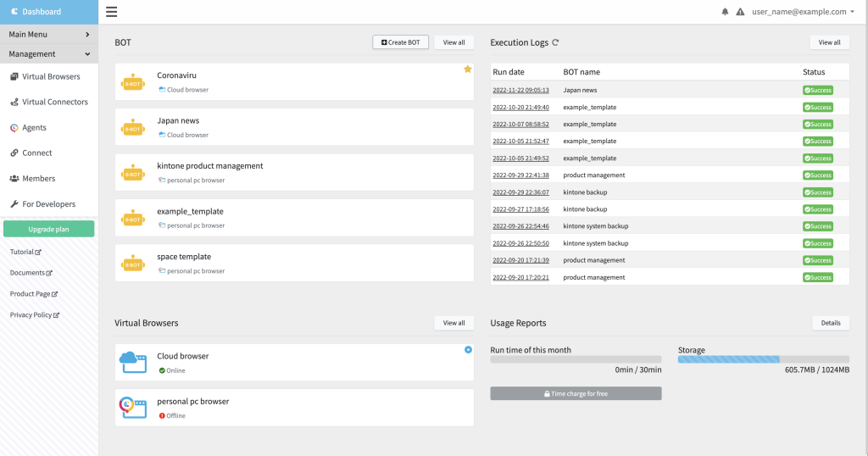
Task: Click the Virtual Browsers sidebar icon
Action: coord(14,76)
